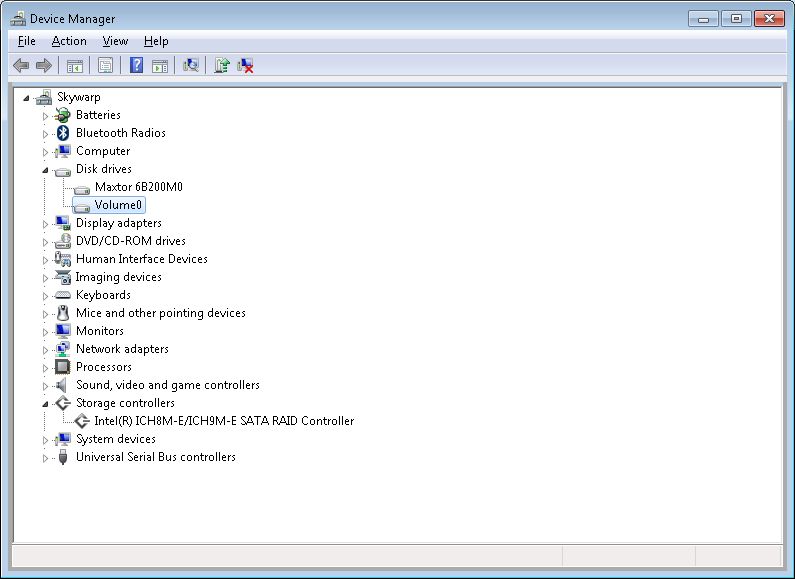Close the Device Manager window
This screenshot has height=579, width=795.
pyautogui.click(x=769, y=19)
